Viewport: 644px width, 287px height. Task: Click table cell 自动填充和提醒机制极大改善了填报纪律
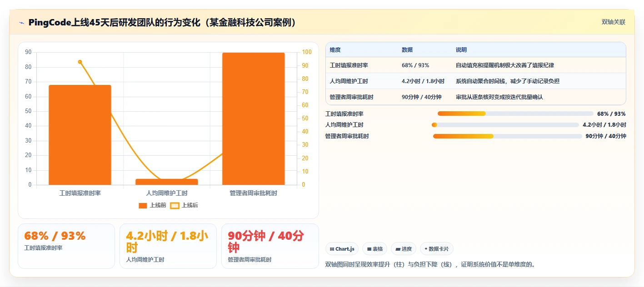(x=505, y=65)
